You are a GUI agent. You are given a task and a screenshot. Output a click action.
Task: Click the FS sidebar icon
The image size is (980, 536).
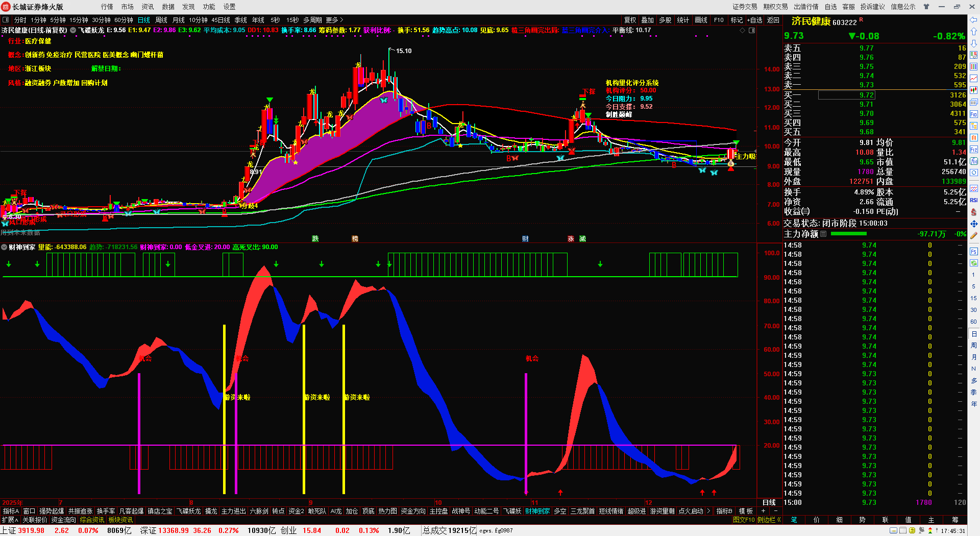(974, 251)
